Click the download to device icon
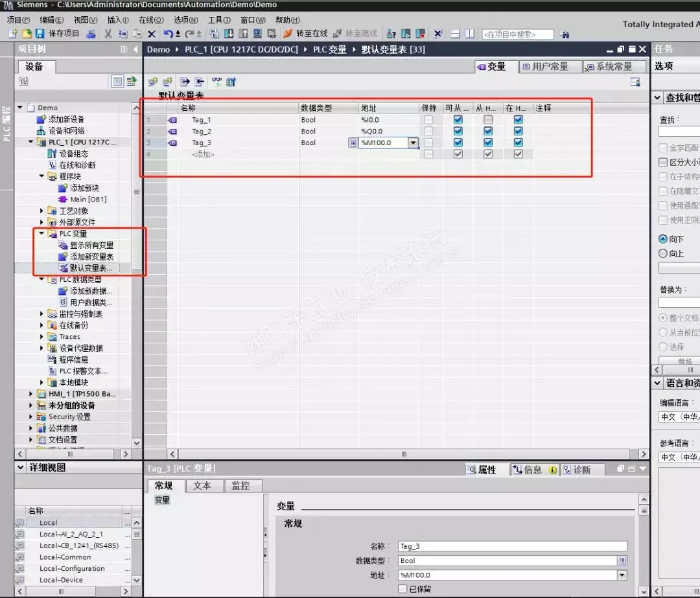700x598 pixels. [x=229, y=34]
